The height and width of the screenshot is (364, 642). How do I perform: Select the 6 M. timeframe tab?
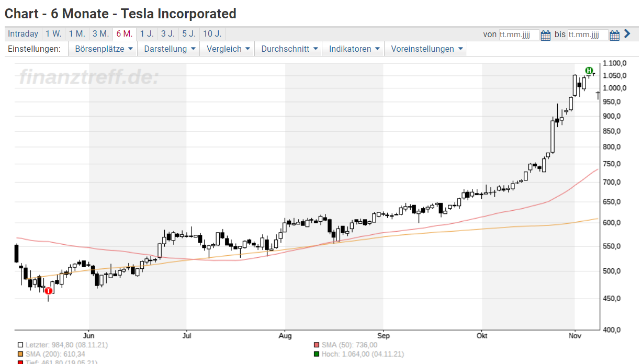click(x=125, y=34)
